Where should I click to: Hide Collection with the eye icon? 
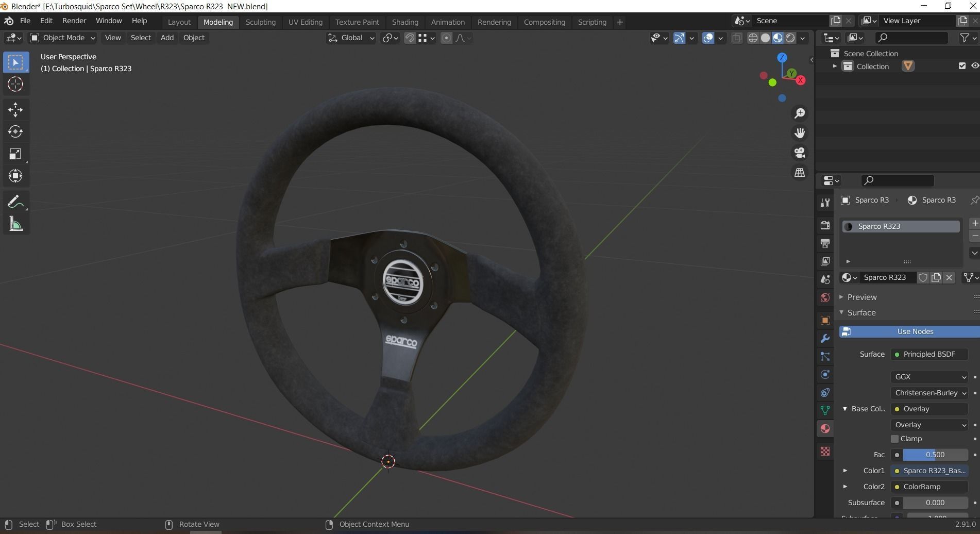[975, 66]
